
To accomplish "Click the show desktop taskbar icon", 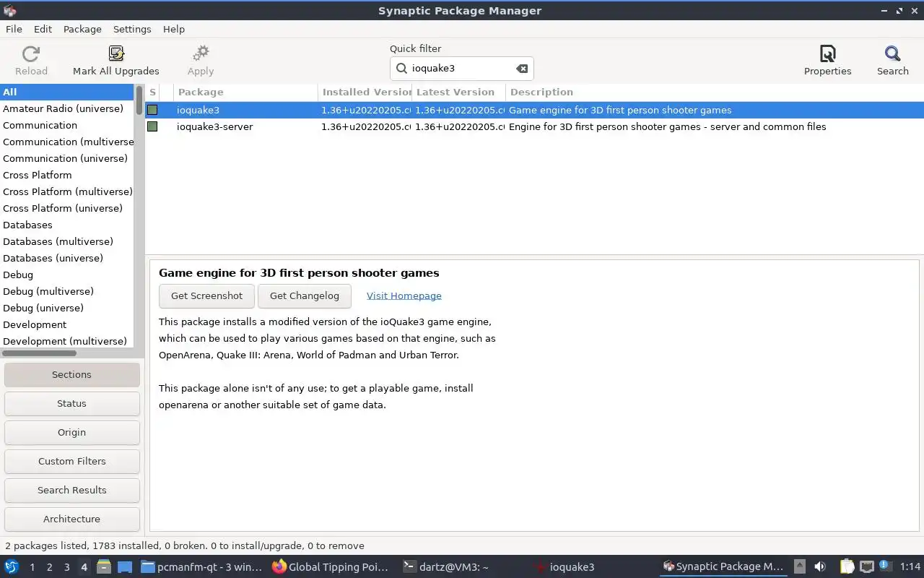I will (x=125, y=566).
